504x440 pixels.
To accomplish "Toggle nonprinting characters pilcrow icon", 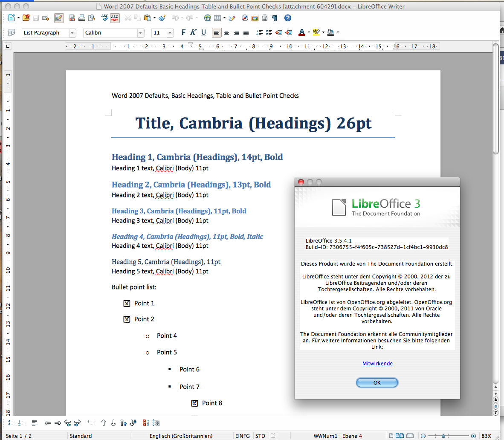I will [275, 18].
